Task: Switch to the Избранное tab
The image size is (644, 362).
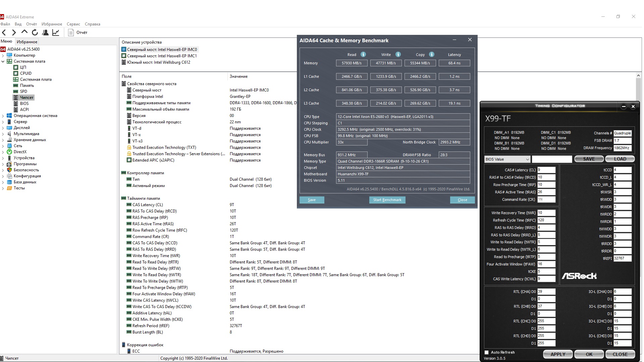Action: coord(27,42)
